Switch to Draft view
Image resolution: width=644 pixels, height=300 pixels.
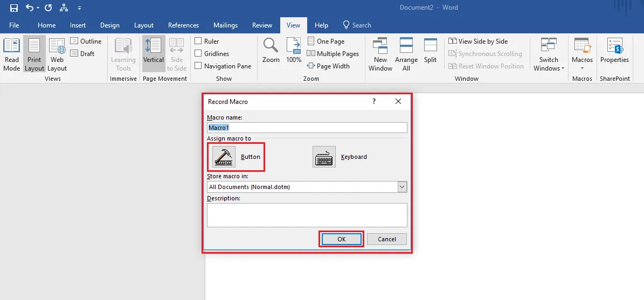point(82,53)
